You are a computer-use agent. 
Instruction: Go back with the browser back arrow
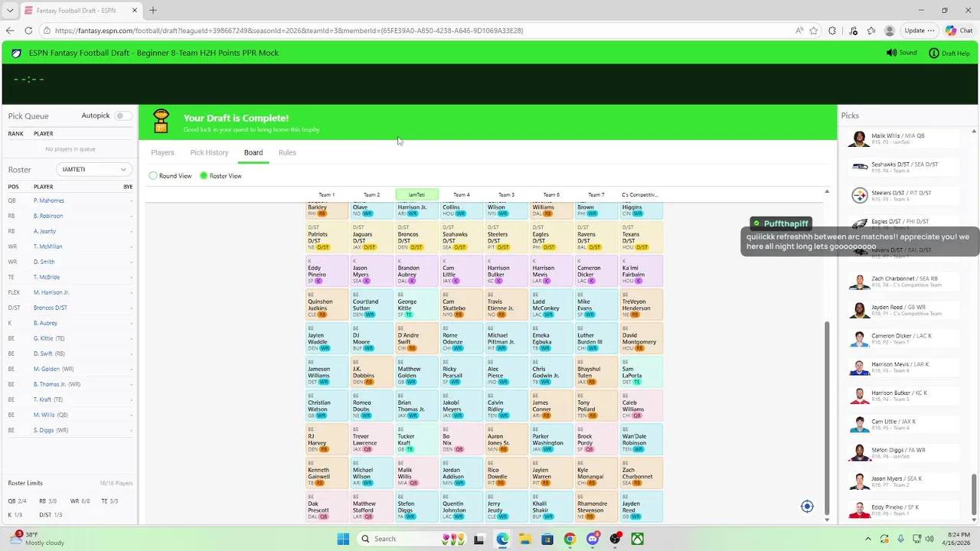(10, 31)
